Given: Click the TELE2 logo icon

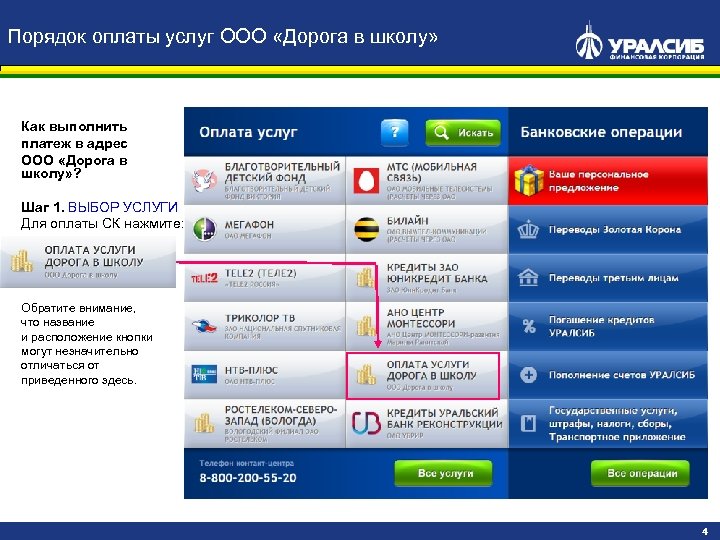Looking at the screenshot, I should (204, 278).
